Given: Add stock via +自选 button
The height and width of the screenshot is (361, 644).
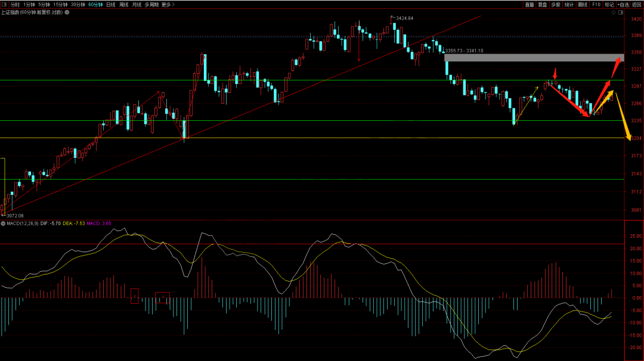Looking at the screenshot, I should pyautogui.click(x=623, y=4).
